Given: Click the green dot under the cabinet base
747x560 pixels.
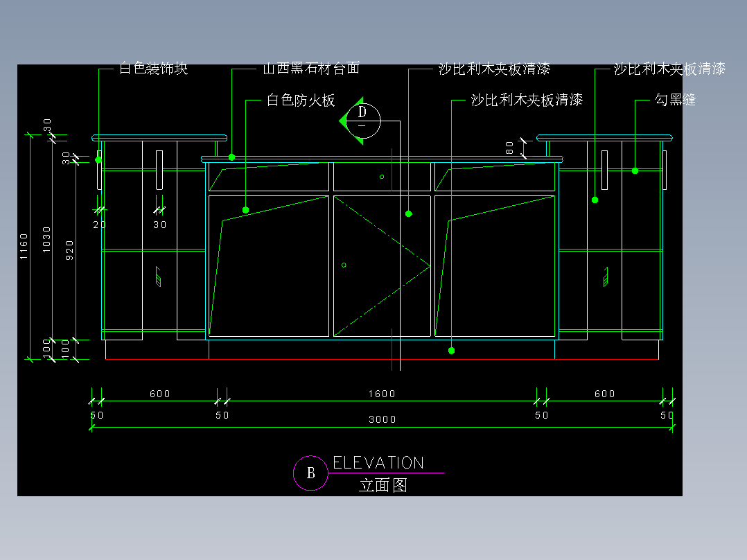Looking at the screenshot, I should pyautogui.click(x=451, y=349).
